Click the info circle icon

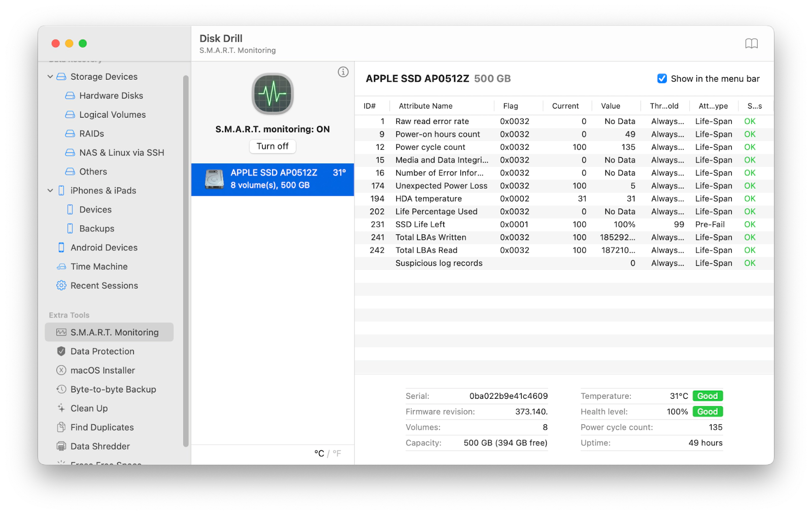(x=343, y=72)
